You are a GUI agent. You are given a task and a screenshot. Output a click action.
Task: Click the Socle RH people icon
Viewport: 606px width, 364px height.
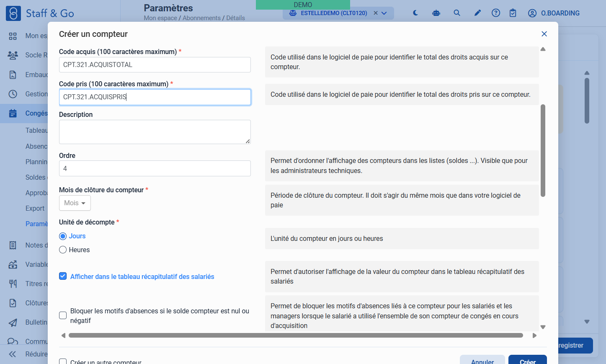13,55
